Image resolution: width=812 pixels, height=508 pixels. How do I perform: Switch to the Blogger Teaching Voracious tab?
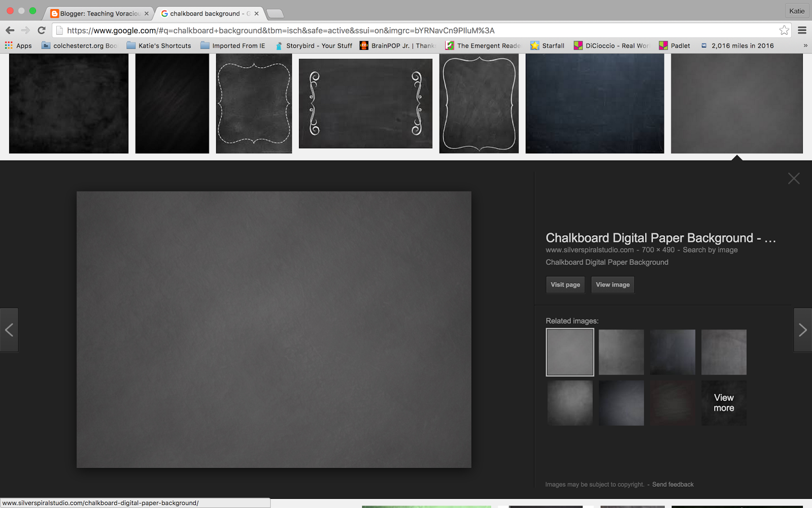[x=96, y=14]
